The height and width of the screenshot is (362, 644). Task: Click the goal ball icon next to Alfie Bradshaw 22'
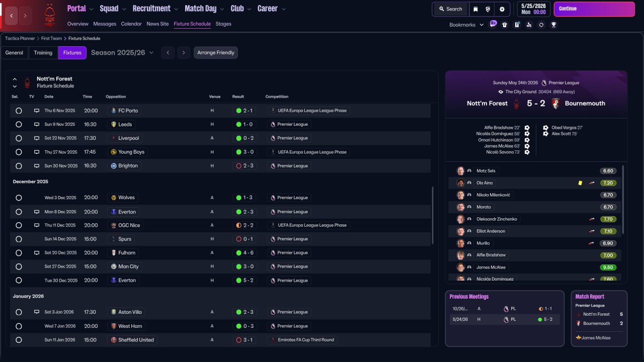tap(527, 128)
